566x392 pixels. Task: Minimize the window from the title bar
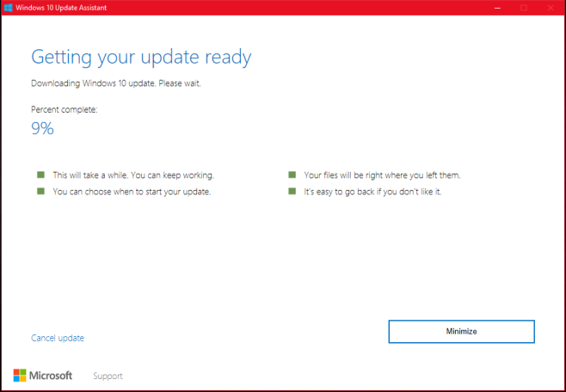click(497, 8)
